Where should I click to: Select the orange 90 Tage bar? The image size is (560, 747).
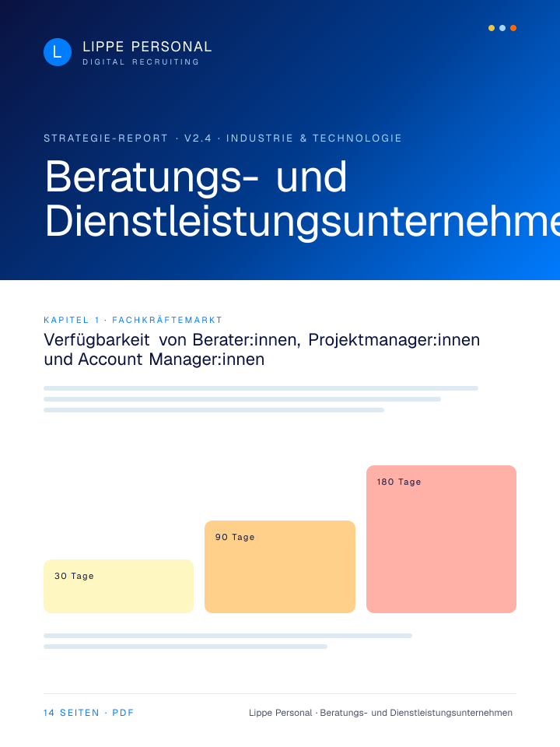[280, 566]
